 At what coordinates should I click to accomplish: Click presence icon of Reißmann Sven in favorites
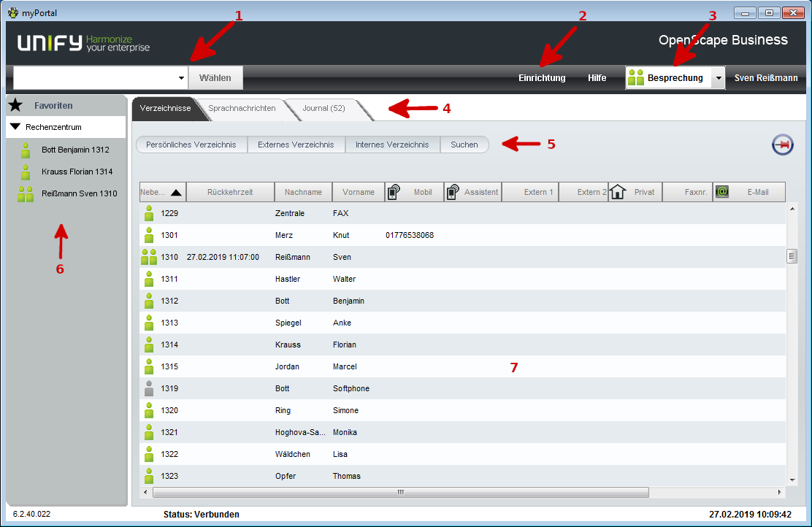coord(26,194)
